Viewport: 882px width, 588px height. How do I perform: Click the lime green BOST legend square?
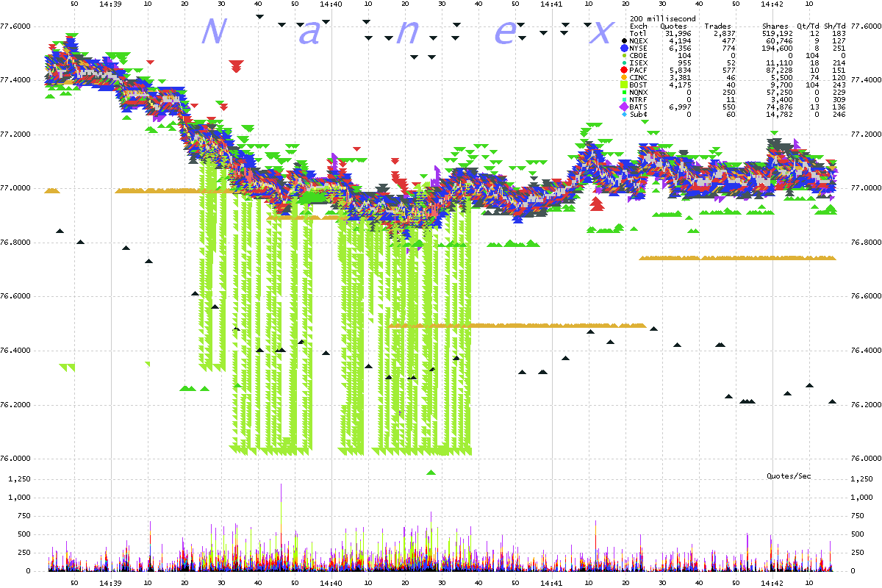[624, 85]
